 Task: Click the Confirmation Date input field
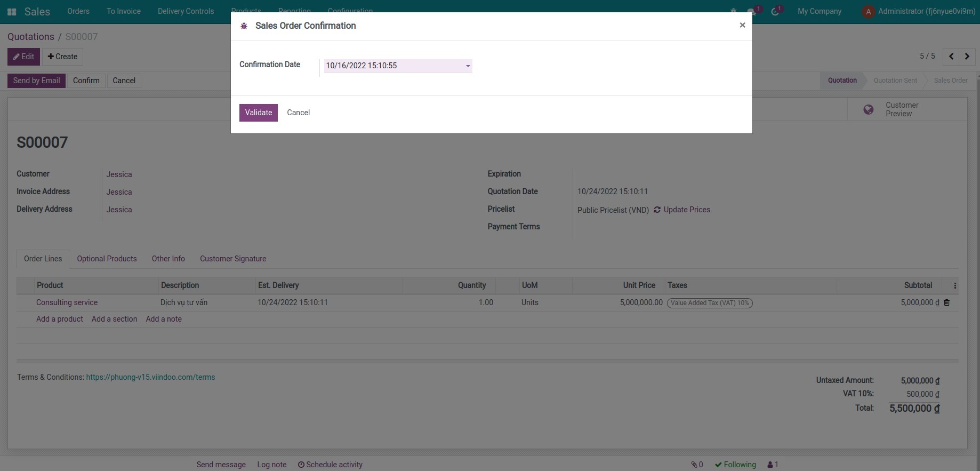tap(392, 66)
